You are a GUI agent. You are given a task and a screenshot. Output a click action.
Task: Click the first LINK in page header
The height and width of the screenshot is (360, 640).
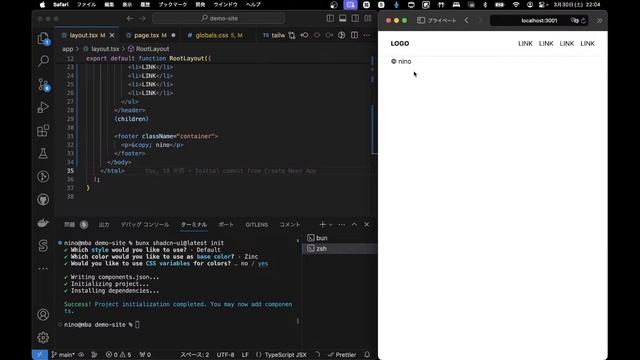[525, 44]
